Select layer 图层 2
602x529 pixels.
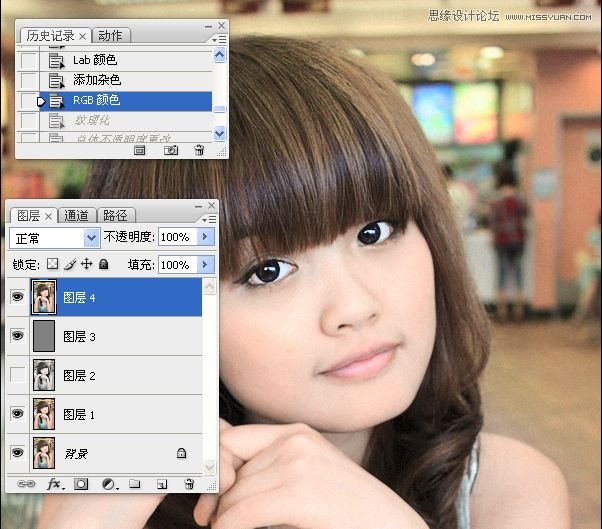click(116, 375)
